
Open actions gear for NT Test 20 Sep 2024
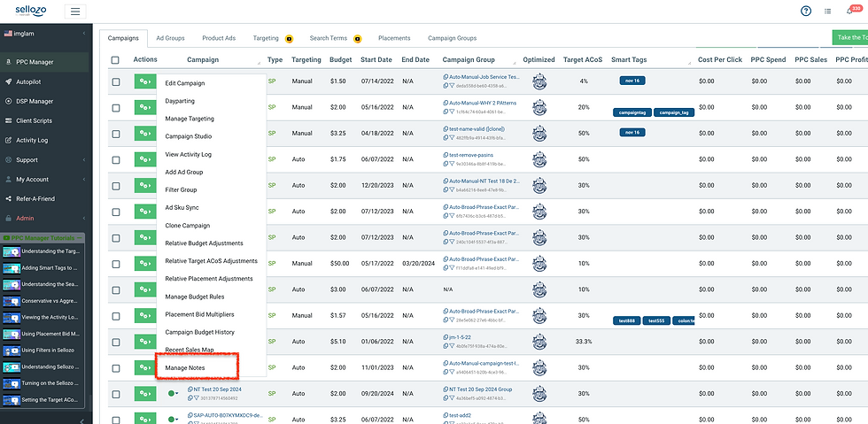(x=145, y=394)
